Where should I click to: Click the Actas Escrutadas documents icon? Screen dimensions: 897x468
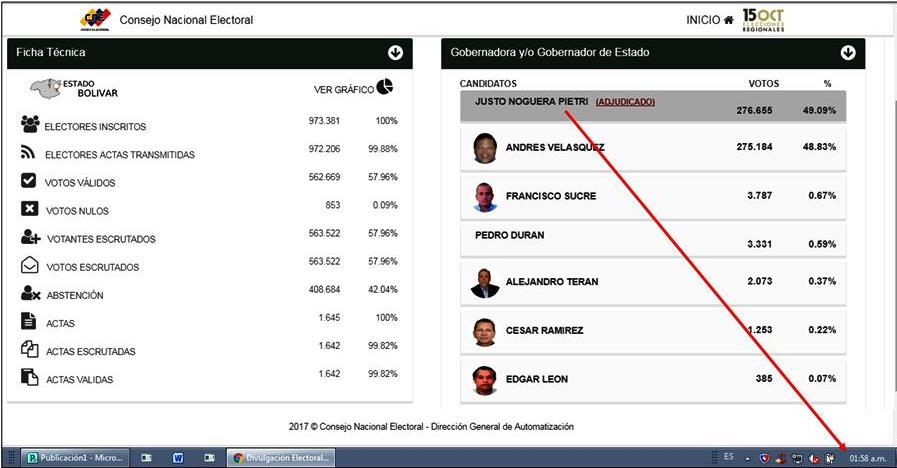pos(30,350)
